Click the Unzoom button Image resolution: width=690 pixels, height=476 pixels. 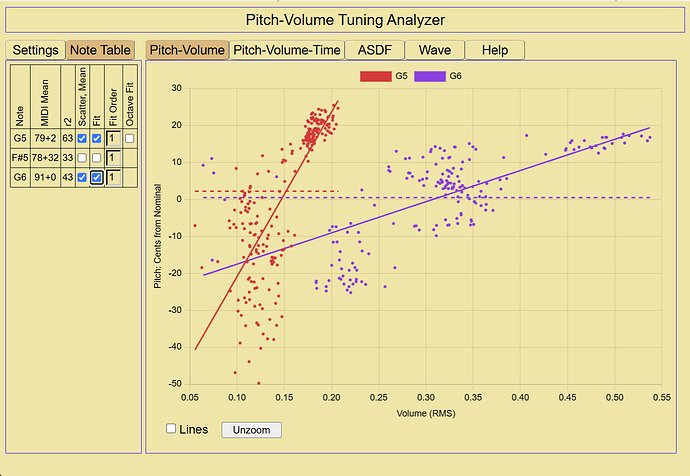coord(251,430)
